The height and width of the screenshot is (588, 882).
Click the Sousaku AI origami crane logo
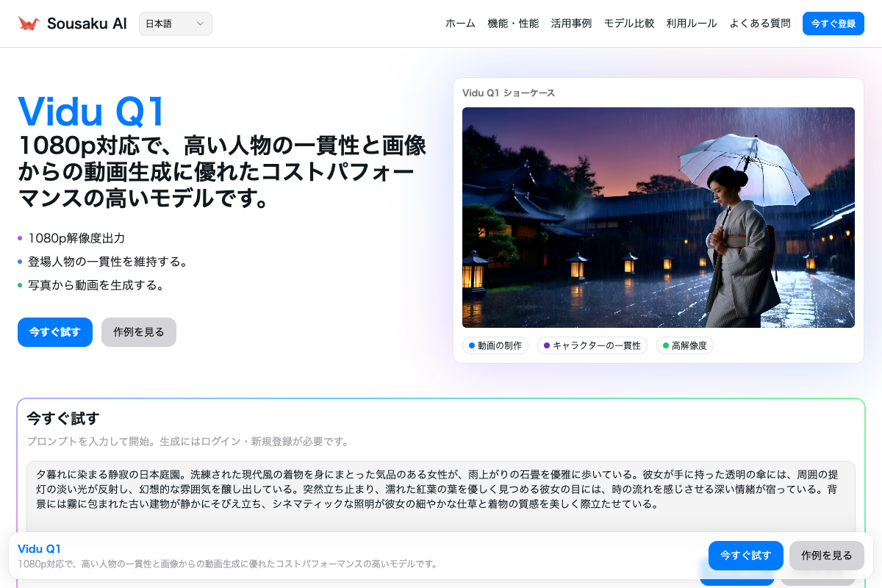[x=29, y=24]
